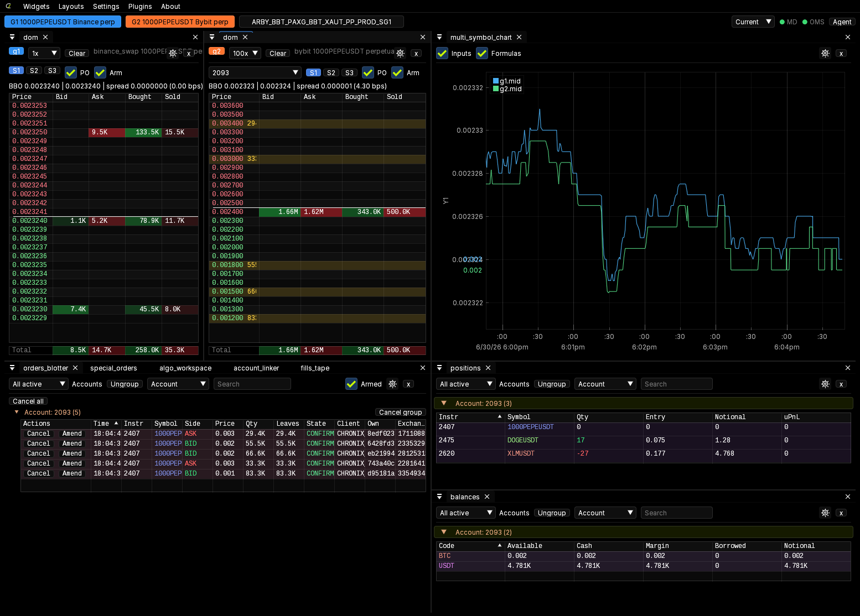Select S3 in bybit dom

coord(349,73)
